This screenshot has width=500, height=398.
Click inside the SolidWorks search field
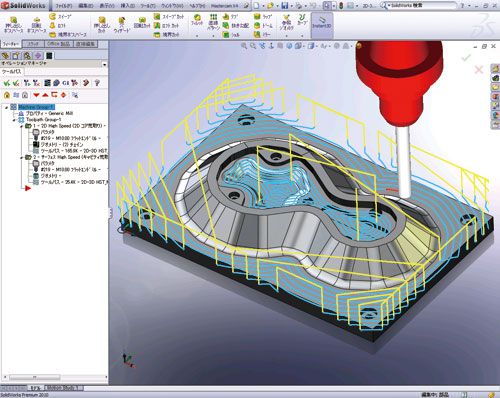point(422,6)
